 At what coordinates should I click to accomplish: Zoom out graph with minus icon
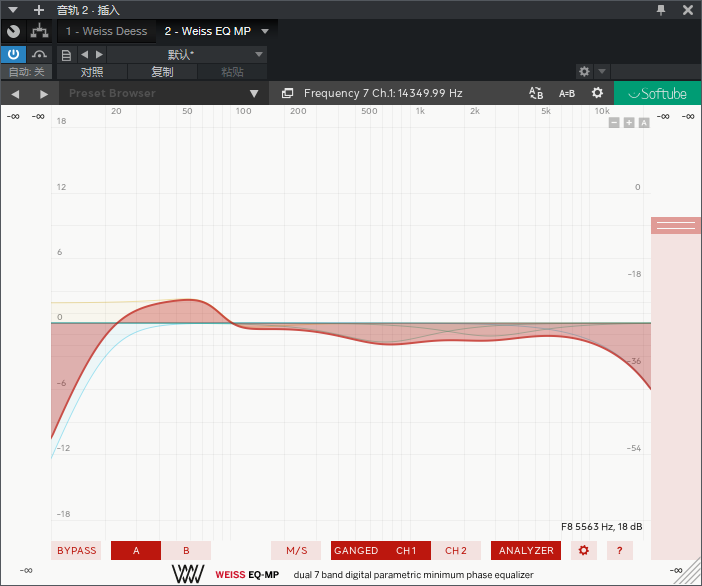click(x=614, y=123)
